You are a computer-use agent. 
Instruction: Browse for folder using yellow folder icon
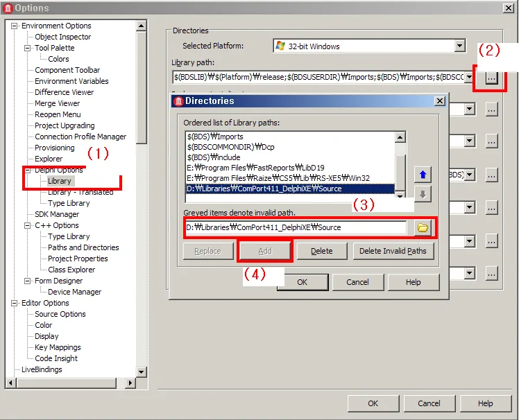[423, 227]
